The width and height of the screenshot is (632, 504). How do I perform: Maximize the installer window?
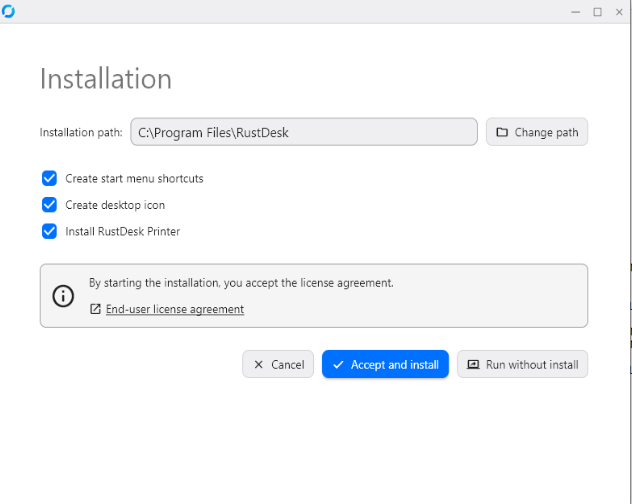[x=597, y=12]
